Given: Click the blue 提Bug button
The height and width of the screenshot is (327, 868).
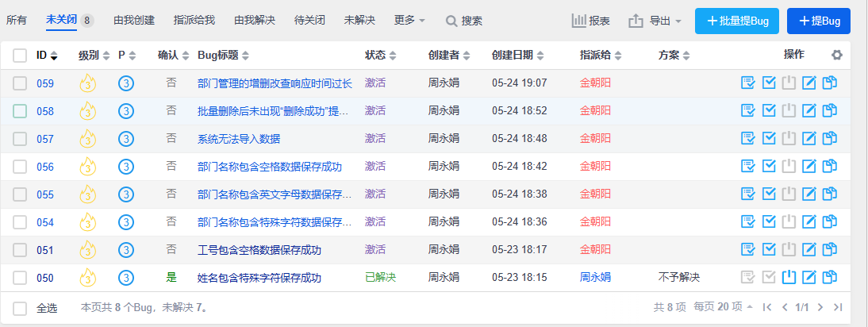Looking at the screenshot, I should (x=819, y=21).
